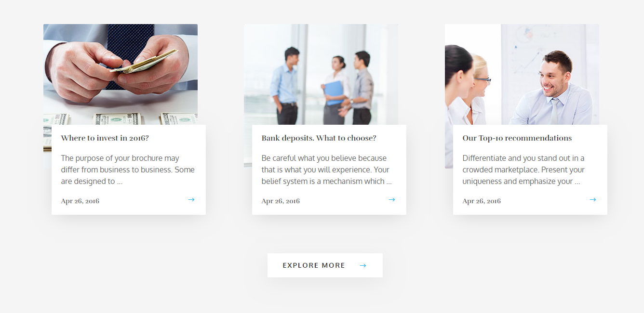
Task: Click the blue arrow on the 'Our Top-10 recommendations' card
Action: pyautogui.click(x=593, y=199)
